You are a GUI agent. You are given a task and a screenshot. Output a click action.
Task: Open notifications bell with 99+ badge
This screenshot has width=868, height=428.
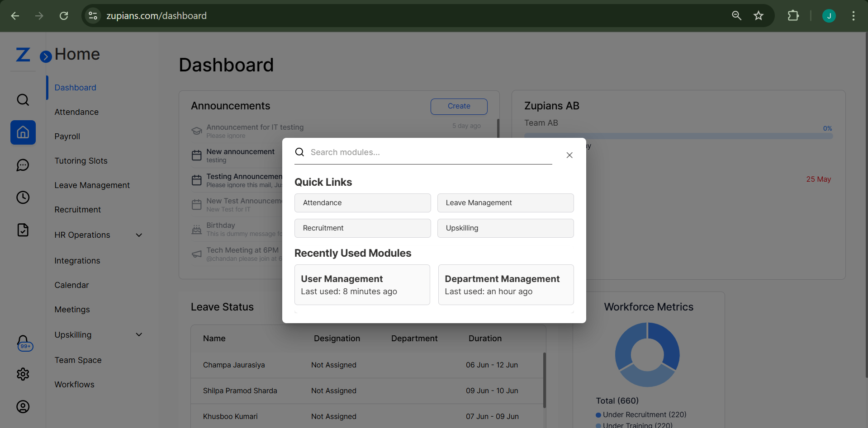[x=24, y=343]
